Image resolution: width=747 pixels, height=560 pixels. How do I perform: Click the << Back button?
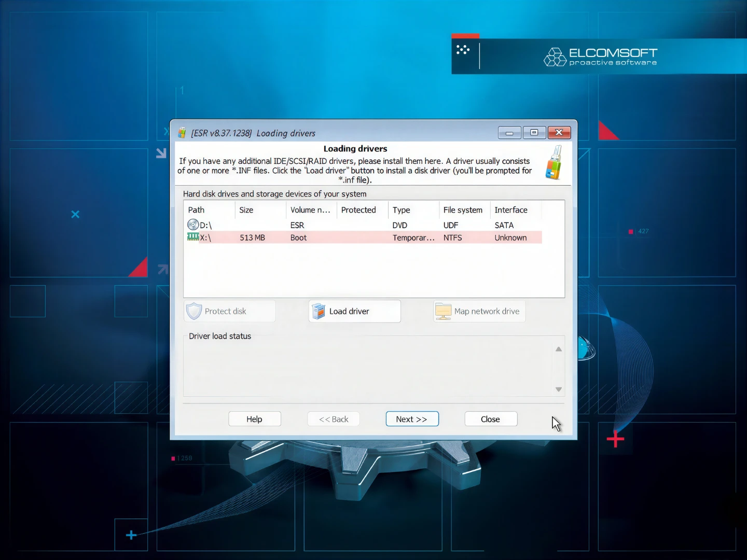coord(334,419)
